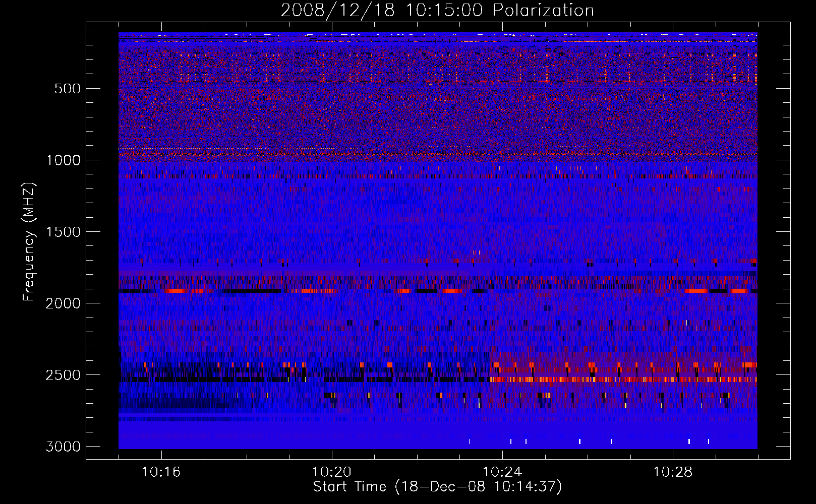The image size is (816, 504).
Task: Click the 'Frequency (MHZ)' axis label
Action: coord(28,242)
